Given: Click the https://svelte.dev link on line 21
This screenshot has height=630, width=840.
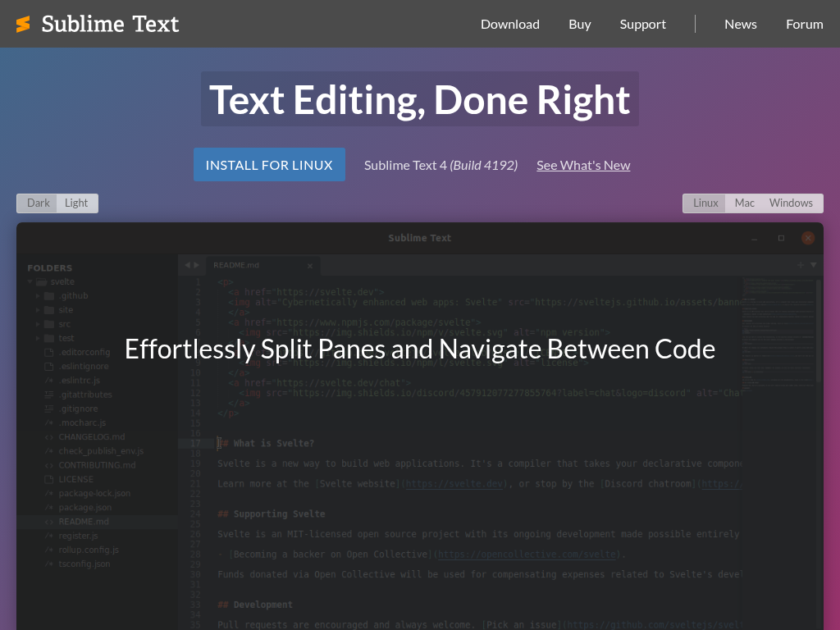Looking at the screenshot, I should 454,484.
